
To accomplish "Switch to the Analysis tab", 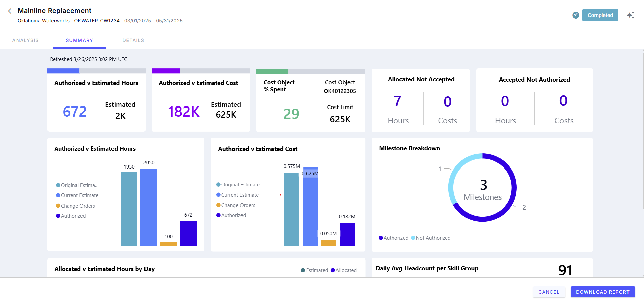I will pos(26,40).
